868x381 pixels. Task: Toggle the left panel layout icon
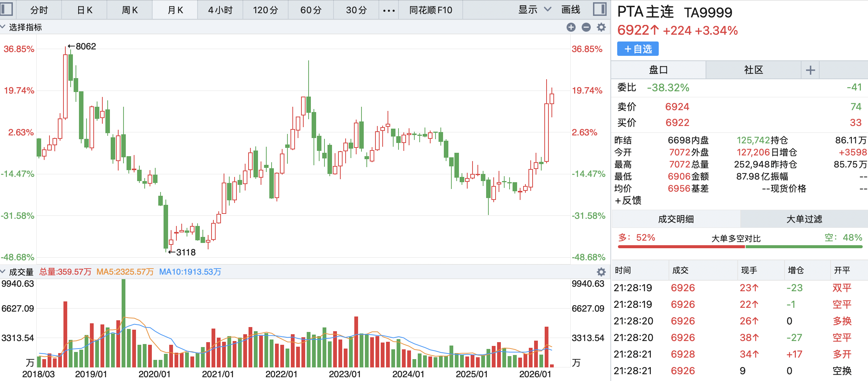tap(6, 9)
